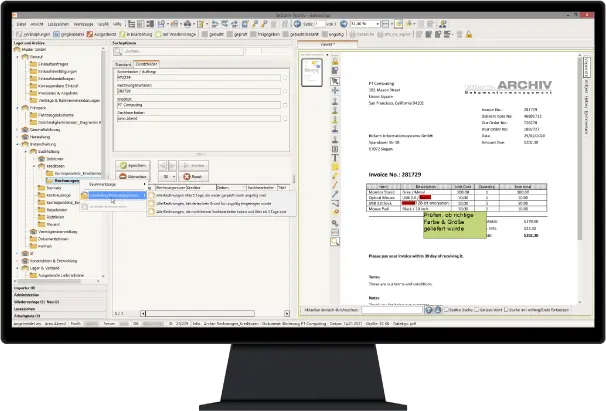Select the Vermögensverwaltung folder
Image resolution: width=606 pixels, height=411 pixels.
54,232
